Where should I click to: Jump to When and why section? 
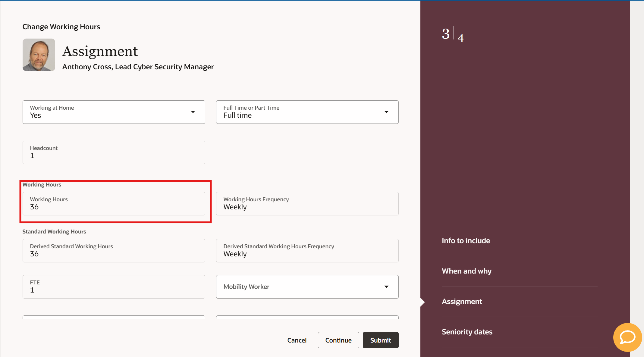(x=466, y=271)
